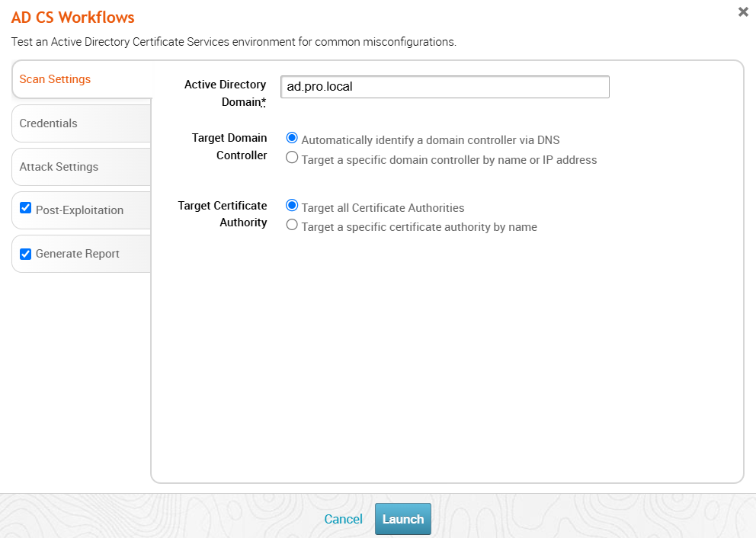
Task: Close the AD CS Workflows dialog
Action: pos(743,12)
